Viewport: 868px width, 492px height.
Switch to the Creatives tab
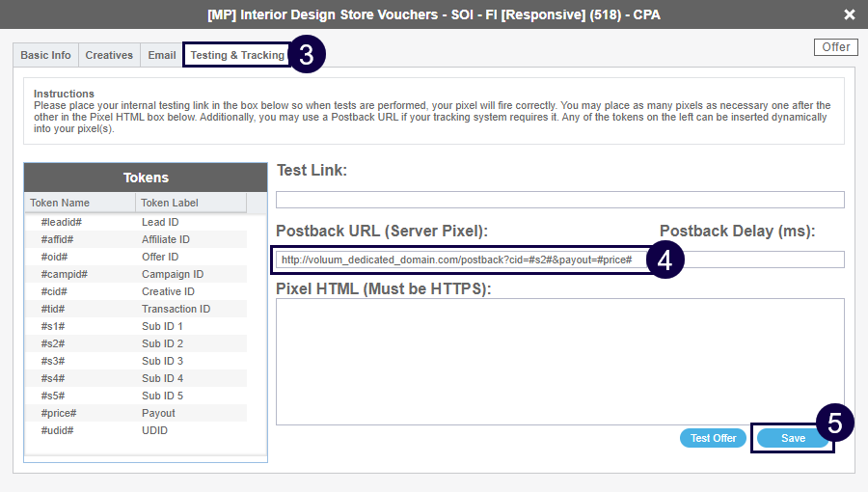(109, 55)
